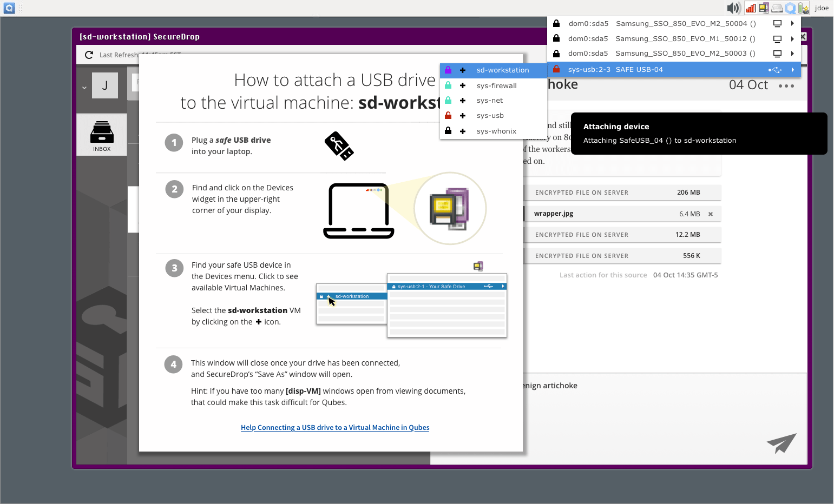Click the purple lock icon beside sd-workstation
Viewport: 834px width, 504px height.
click(448, 70)
